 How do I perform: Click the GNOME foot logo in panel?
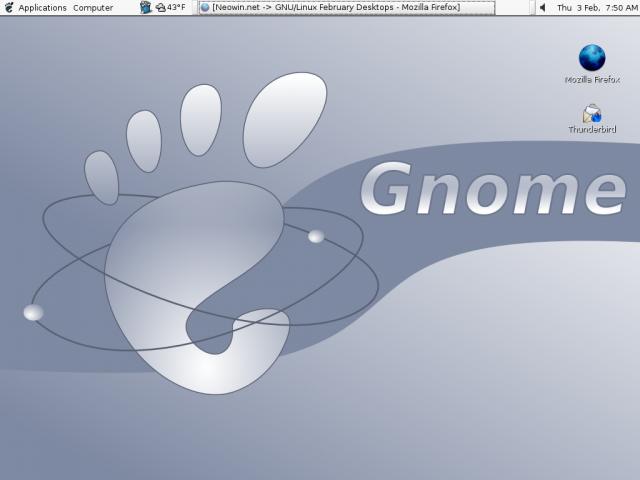point(9,7)
